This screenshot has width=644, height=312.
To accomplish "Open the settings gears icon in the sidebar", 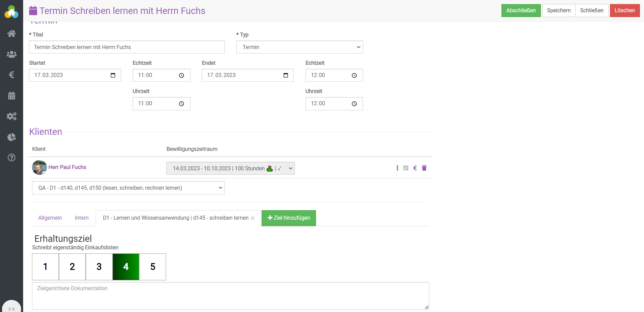I will [x=12, y=116].
